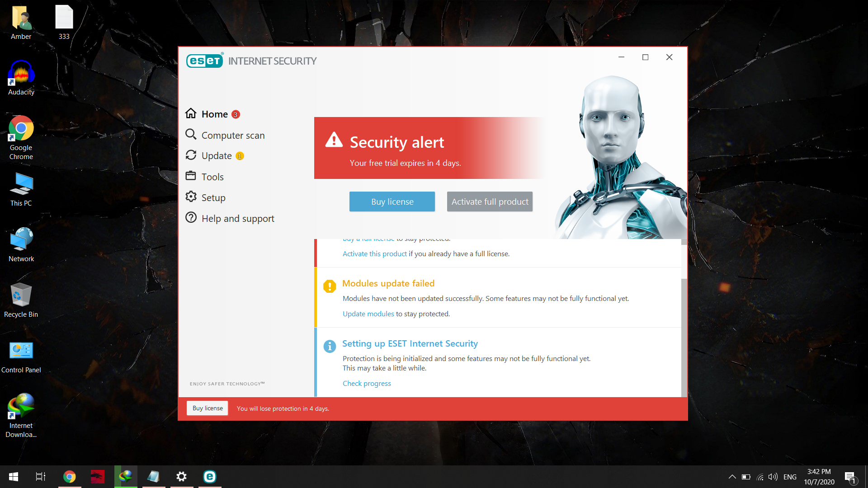868x488 pixels.
Task: Click the red dragon app on the taskbar
Action: [x=97, y=477]
